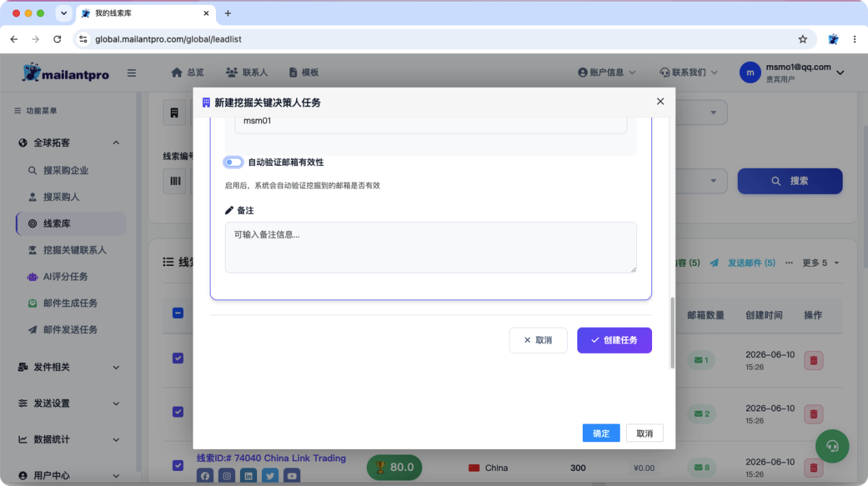Open the green customer support headset button
This screenshot has width=868, height=486.
click(x=832, y=446)
